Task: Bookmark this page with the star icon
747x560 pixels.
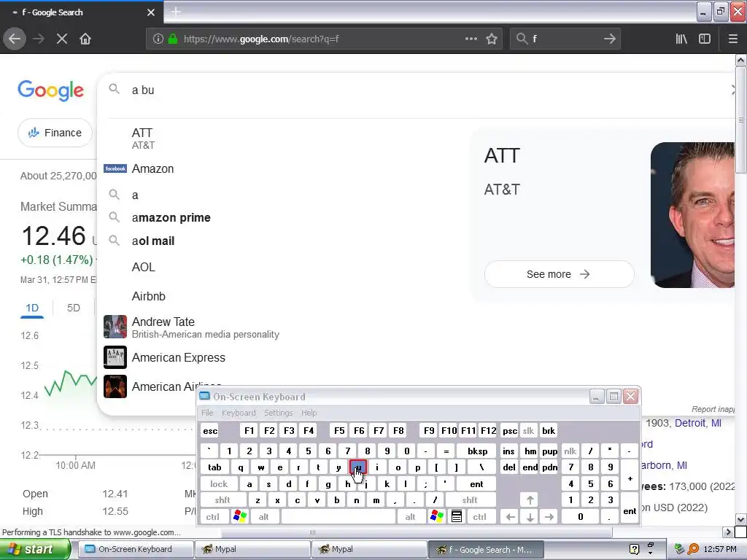Action: (x=492, y=39)
